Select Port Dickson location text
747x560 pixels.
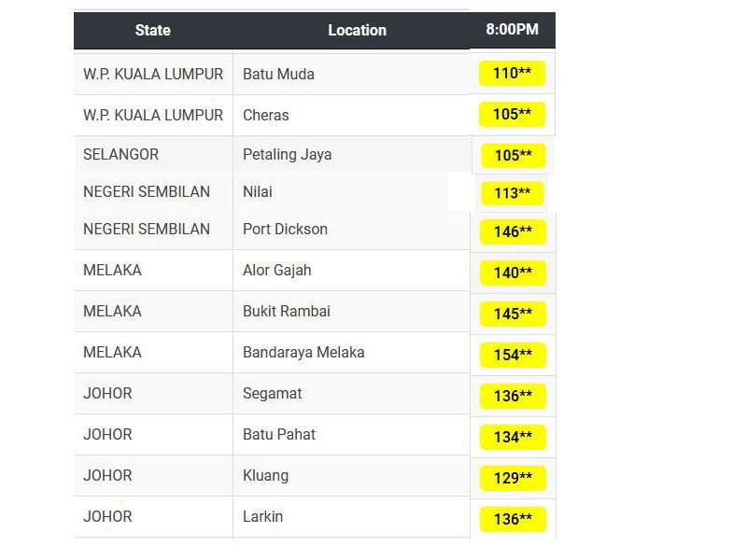coord(285,229)
